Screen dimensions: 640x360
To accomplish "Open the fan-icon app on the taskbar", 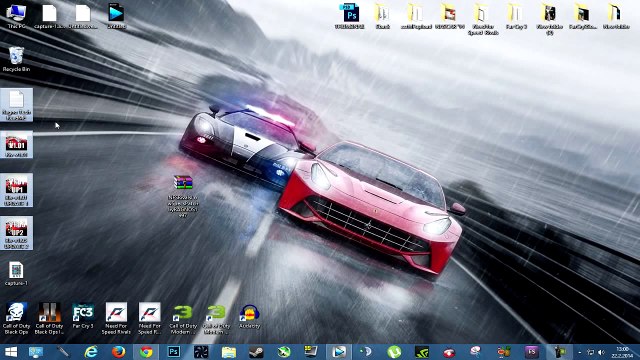I will tap(201, 352).
